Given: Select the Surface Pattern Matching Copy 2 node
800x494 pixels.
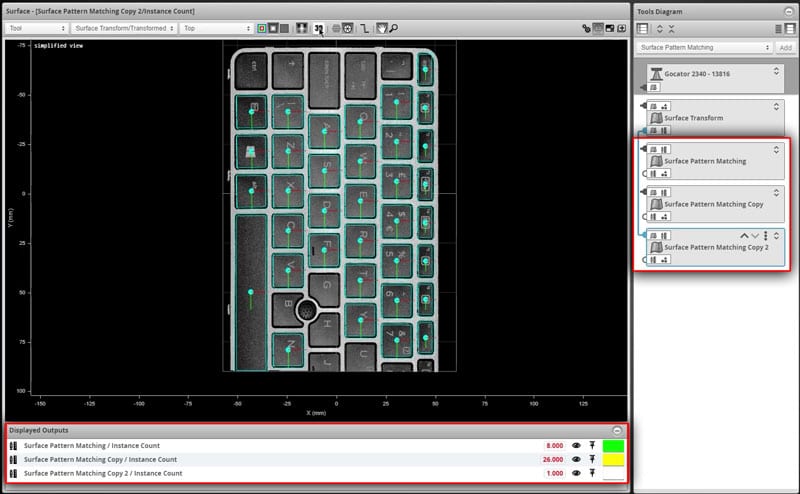Looking at the screenshot, I should click(x=716, y=247).
